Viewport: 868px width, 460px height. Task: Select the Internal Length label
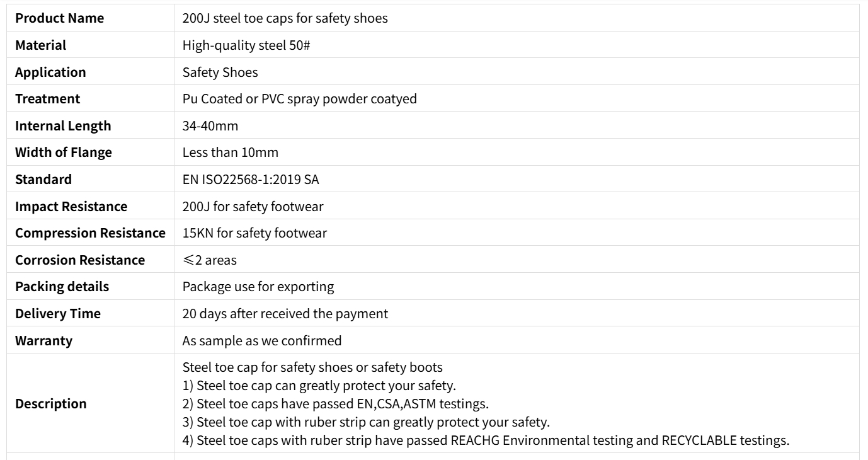(x=63, y=126)
